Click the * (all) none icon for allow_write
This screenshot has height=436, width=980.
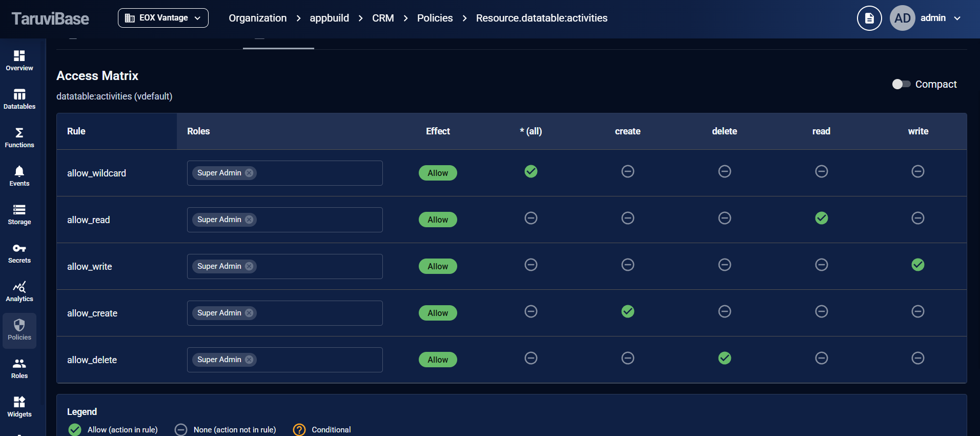[531, 265]
